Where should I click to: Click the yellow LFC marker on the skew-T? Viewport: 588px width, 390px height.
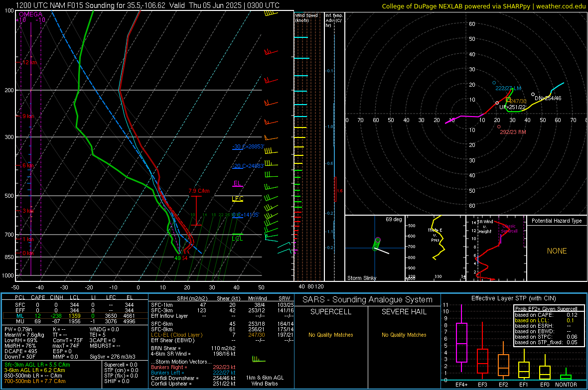237,199
